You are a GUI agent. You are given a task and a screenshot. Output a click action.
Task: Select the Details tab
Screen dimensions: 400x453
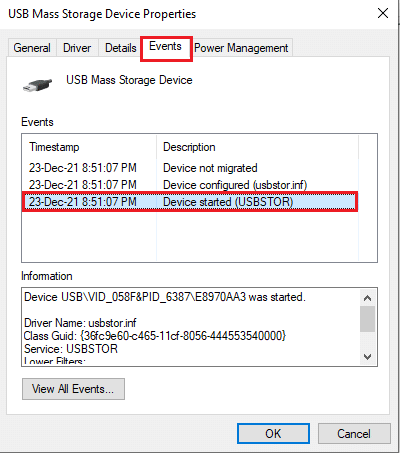pos(121,48)
